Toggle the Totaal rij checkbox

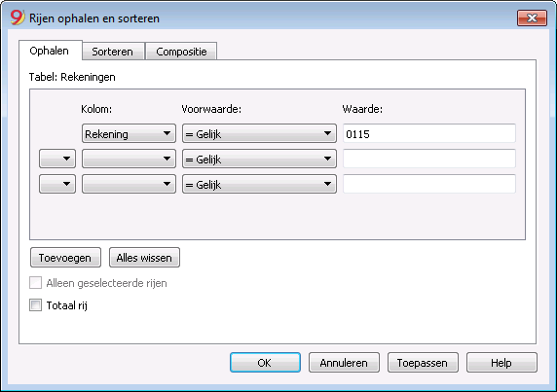pyautogui.click(x=35, y=305)
